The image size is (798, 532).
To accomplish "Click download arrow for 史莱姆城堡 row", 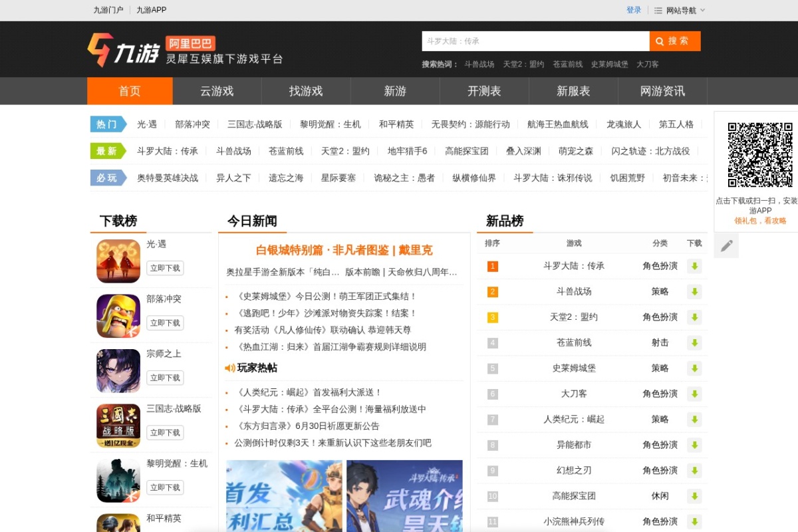I will click(x=695, y=368).
